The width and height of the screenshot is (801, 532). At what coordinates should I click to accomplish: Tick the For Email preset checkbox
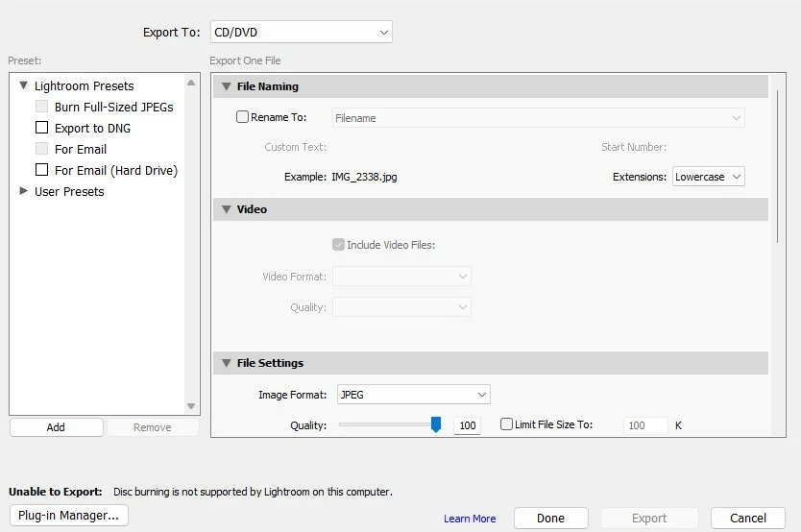click(42, 149)
